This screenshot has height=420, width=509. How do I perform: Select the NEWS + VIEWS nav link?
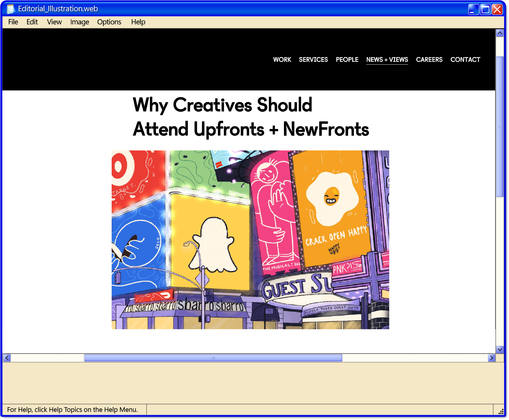coord(387,60)
